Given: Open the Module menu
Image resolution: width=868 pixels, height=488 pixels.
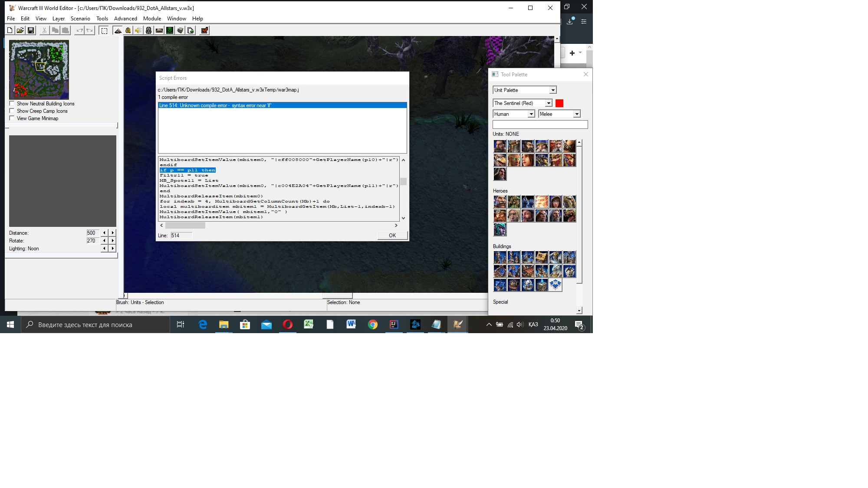Looking at the screenshot, I should (152, 19).
